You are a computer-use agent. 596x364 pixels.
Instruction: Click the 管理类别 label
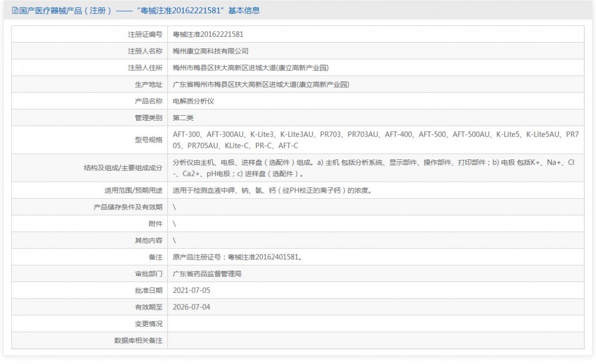click(149, 118)
